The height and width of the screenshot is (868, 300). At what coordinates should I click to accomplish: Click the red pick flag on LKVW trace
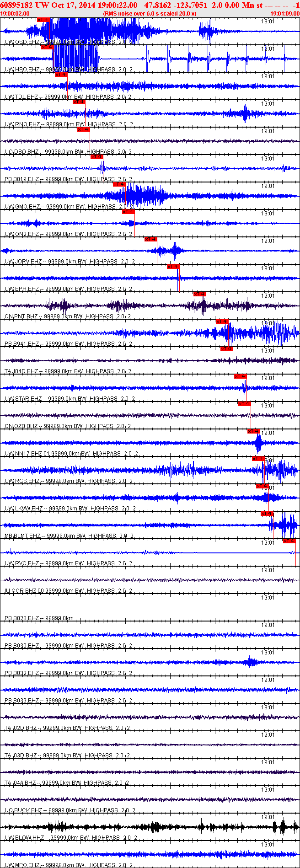click(x=262, y=486)
